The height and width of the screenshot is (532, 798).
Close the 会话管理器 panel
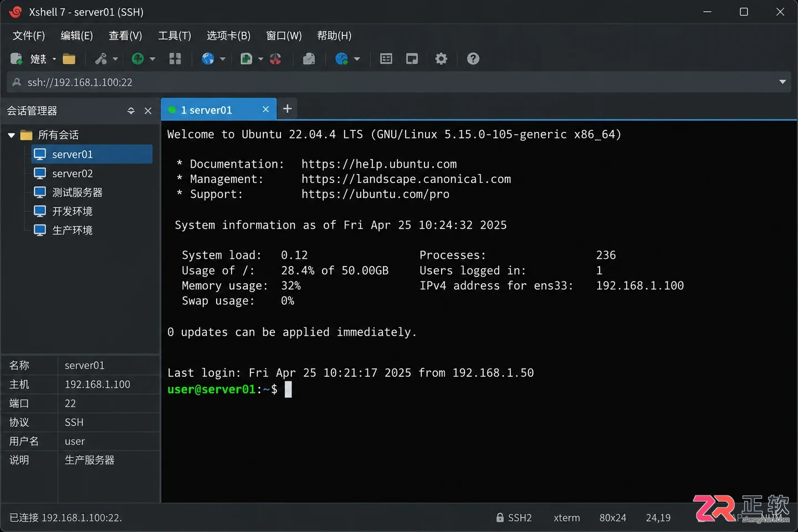point(148,111)
